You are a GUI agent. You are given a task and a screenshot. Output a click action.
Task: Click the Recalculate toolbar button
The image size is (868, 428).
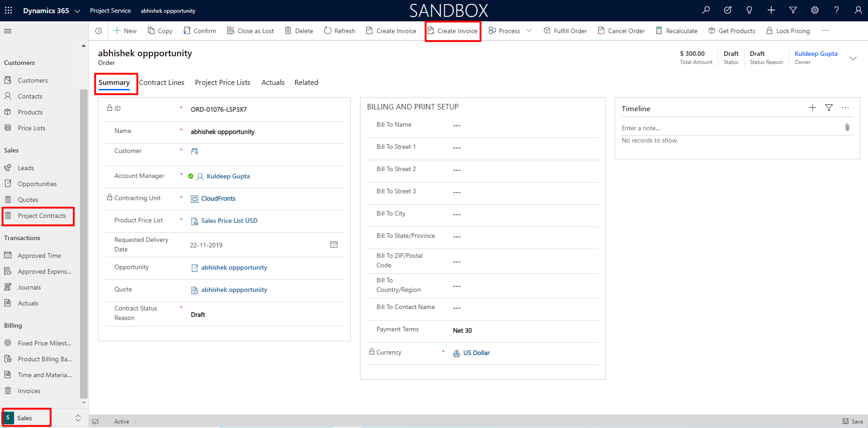[676, 31]
